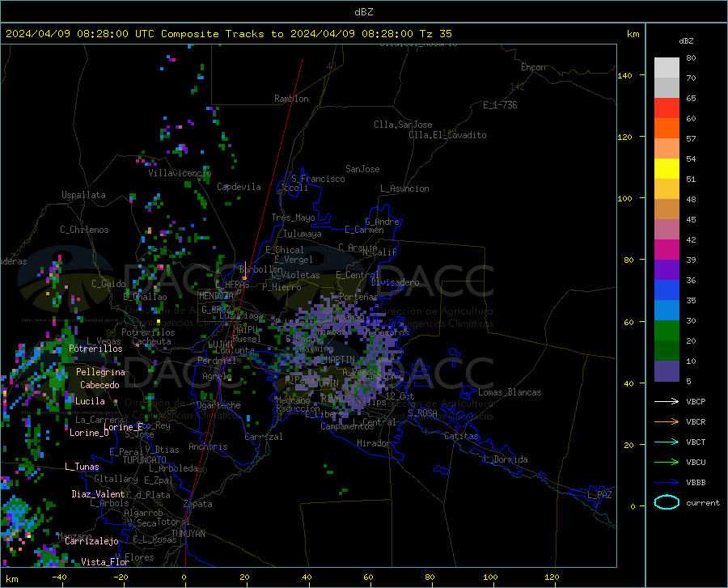
Task: Click the Clla.SanJose map label
Action: pyautogui.click(x=403, y=125)
